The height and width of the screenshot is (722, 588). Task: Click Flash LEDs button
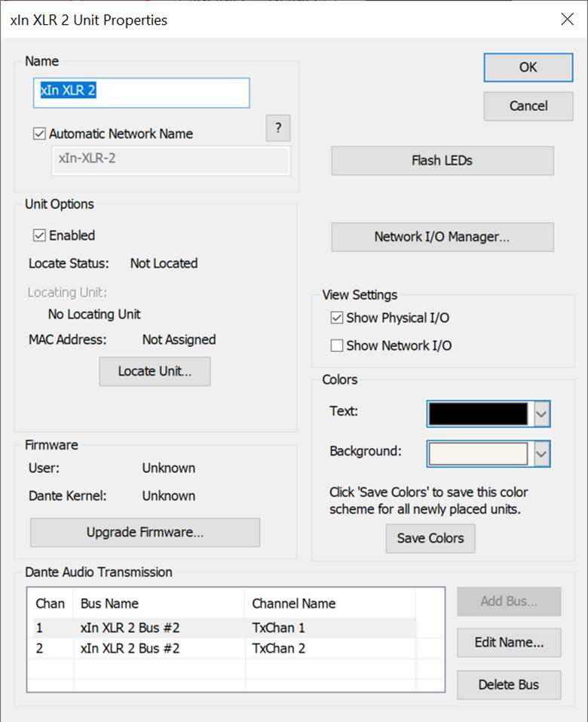tap(443, 160)
